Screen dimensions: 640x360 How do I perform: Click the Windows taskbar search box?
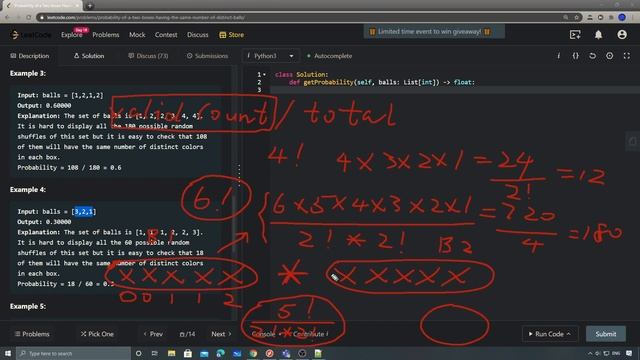pos(73,353)
